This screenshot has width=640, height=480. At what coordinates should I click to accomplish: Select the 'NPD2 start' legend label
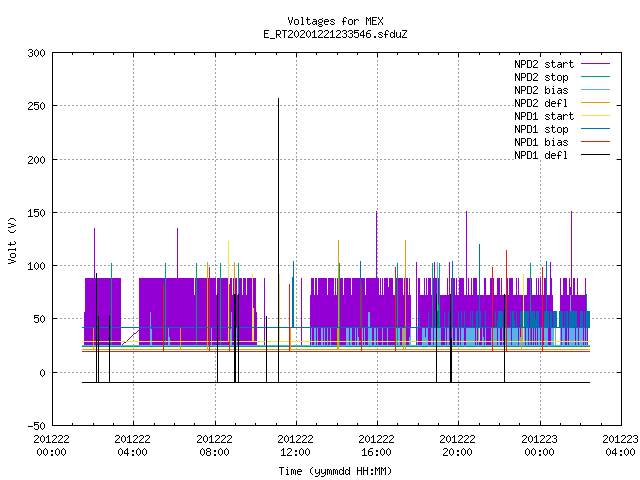coord(544,64)
